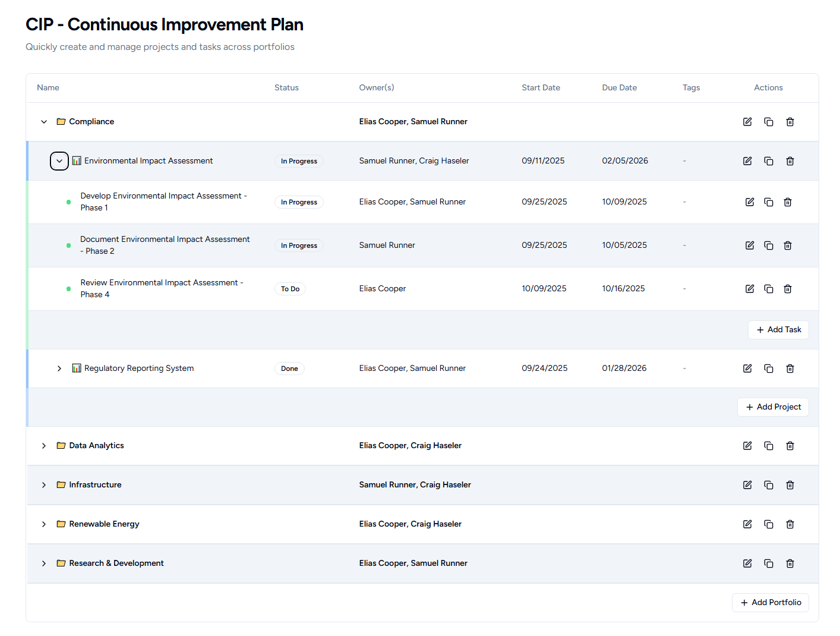
Task: Click the Add Portfolio button
Action: point(770,603)
